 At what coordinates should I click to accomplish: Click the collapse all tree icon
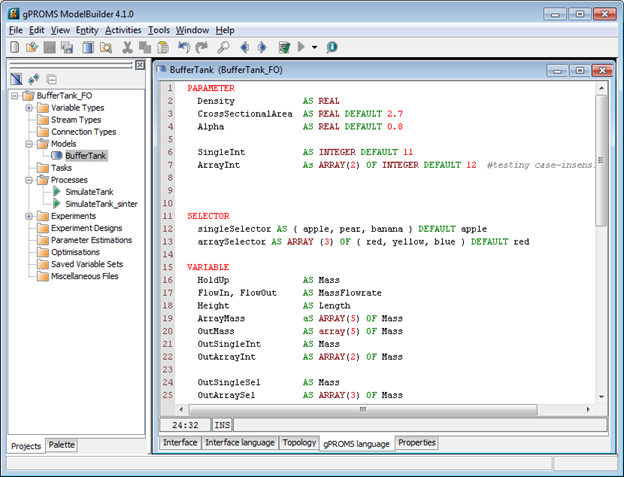click(x=52, y=79)
